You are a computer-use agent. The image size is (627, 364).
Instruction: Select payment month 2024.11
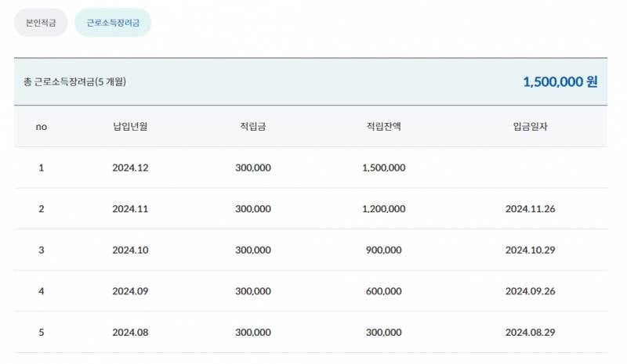130,209
